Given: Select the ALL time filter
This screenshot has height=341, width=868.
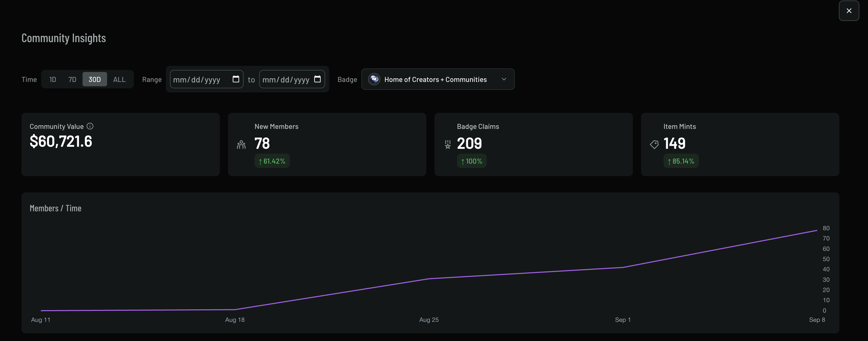Looking at the screenshot, I should tap(119, 79).
